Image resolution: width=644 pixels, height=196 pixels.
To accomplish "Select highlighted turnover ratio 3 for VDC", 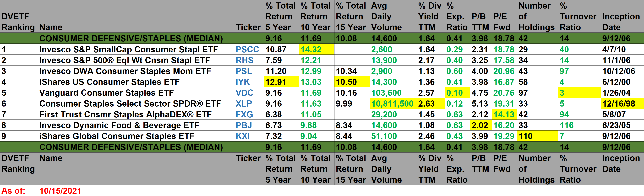I will (x=579, y=93).
